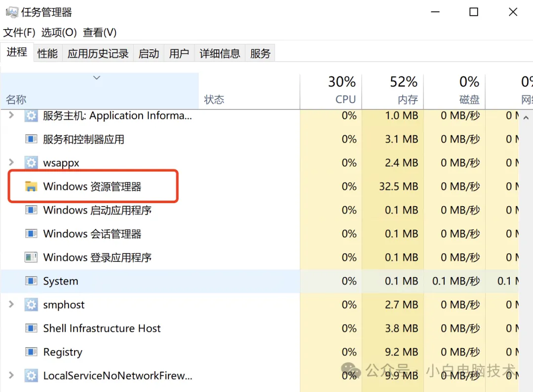Switch to the 性能 tab

pos(47,53)
